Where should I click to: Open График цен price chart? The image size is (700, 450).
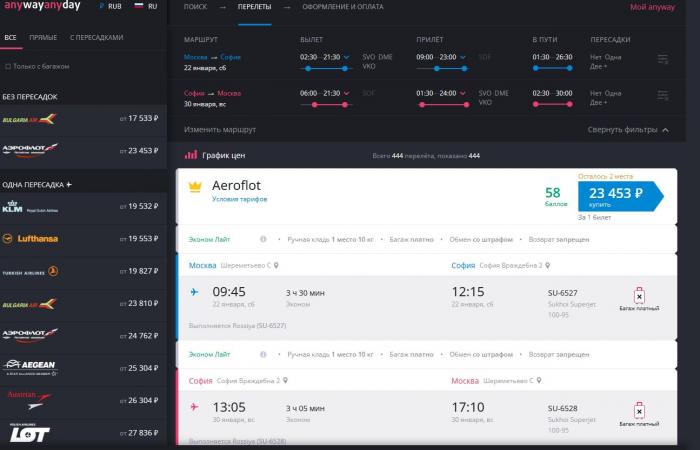coord(215,155)
